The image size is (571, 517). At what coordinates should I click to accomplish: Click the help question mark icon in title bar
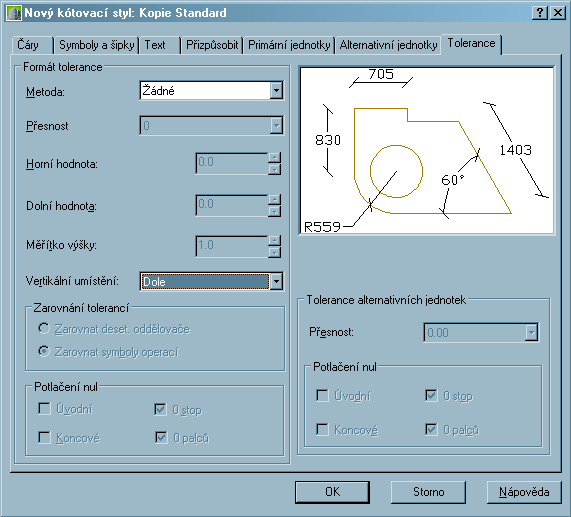click(x=540, y=13)
